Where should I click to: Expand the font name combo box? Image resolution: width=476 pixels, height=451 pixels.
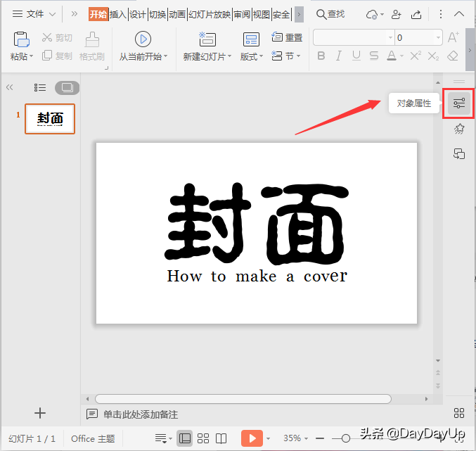[x=390, y=38]
